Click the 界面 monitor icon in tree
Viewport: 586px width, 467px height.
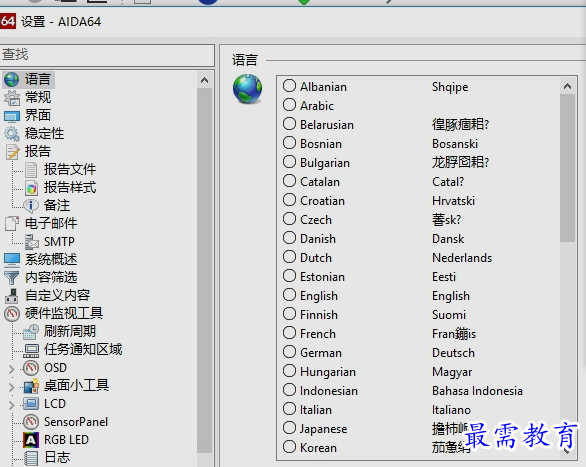point(12,116)
